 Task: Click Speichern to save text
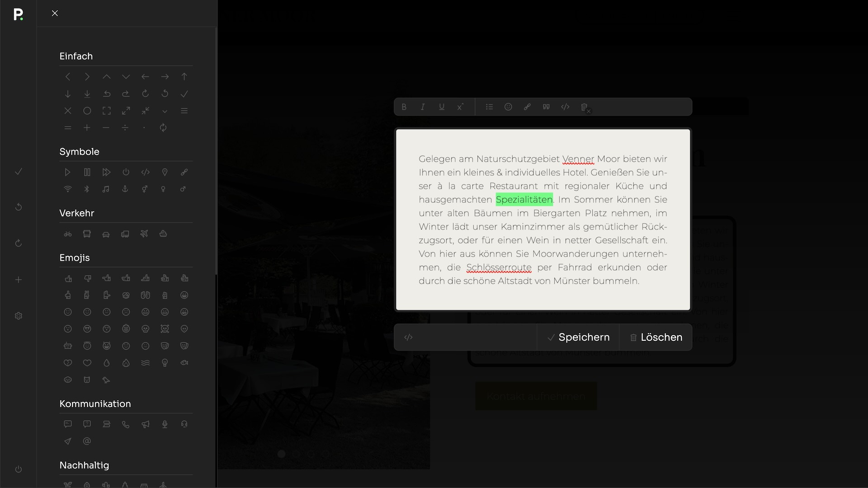[578, 337]
